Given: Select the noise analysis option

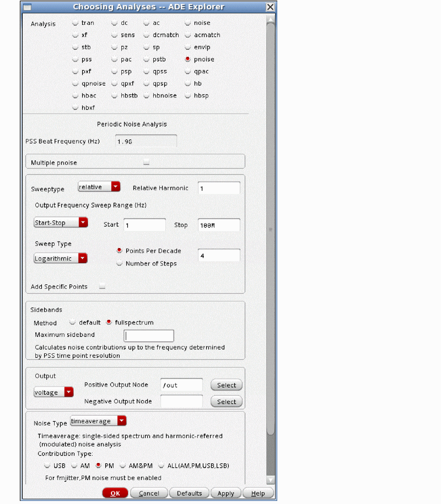Looking at the screenshot, I should pos(188,23).
